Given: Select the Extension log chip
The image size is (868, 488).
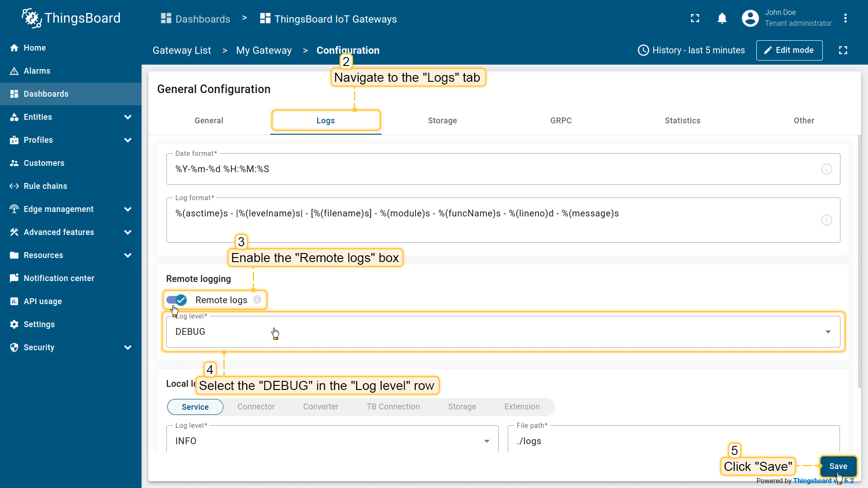Looking at the screenshot, I should (x=522, y=407).
